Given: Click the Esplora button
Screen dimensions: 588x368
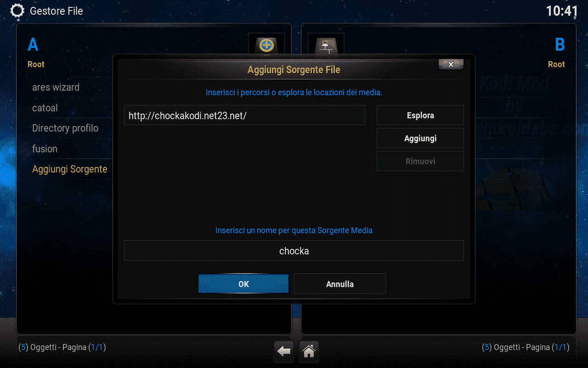Looking at the screenshot, I should pos(420,115).
